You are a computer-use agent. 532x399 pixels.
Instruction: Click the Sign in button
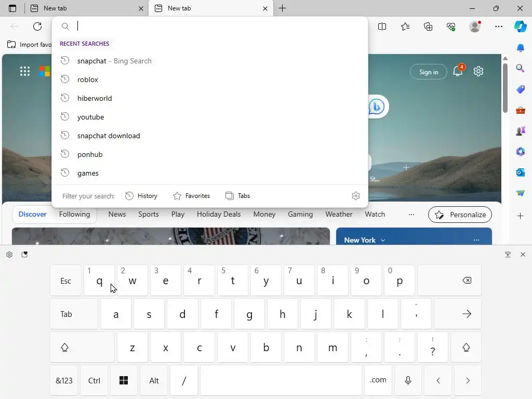pos(429,72)
